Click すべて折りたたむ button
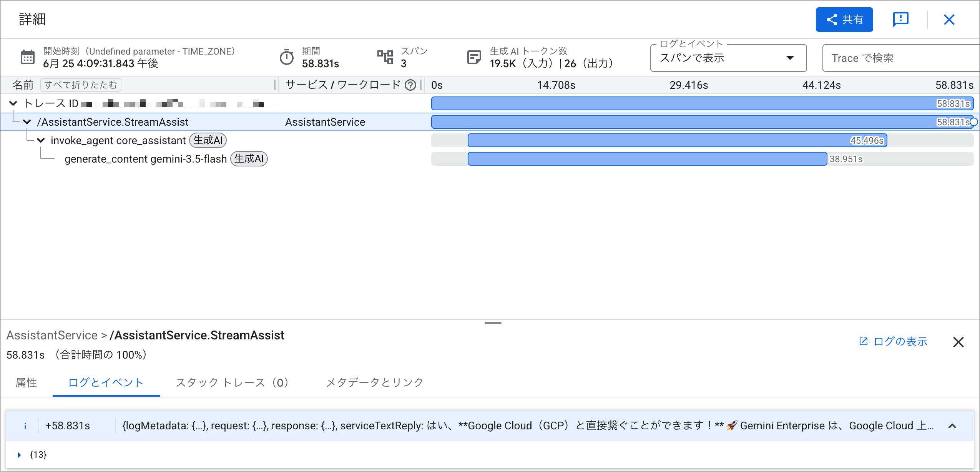 (81, 85)
